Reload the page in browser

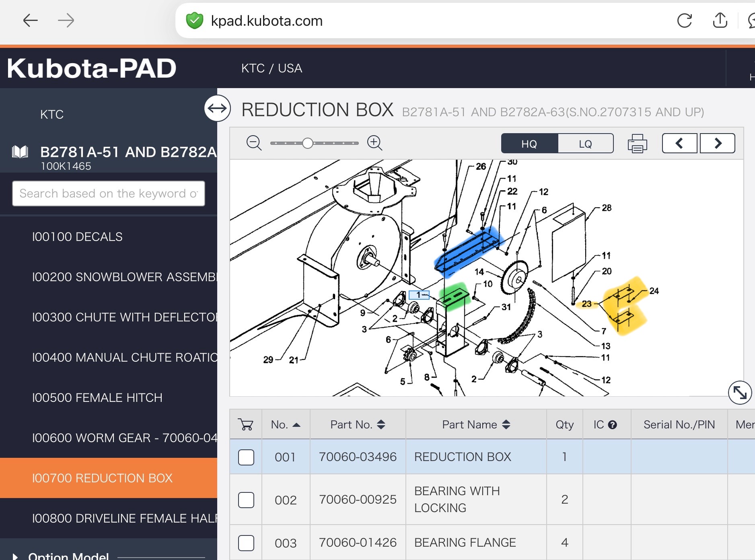pyautogui.click(x=684, y=21)
